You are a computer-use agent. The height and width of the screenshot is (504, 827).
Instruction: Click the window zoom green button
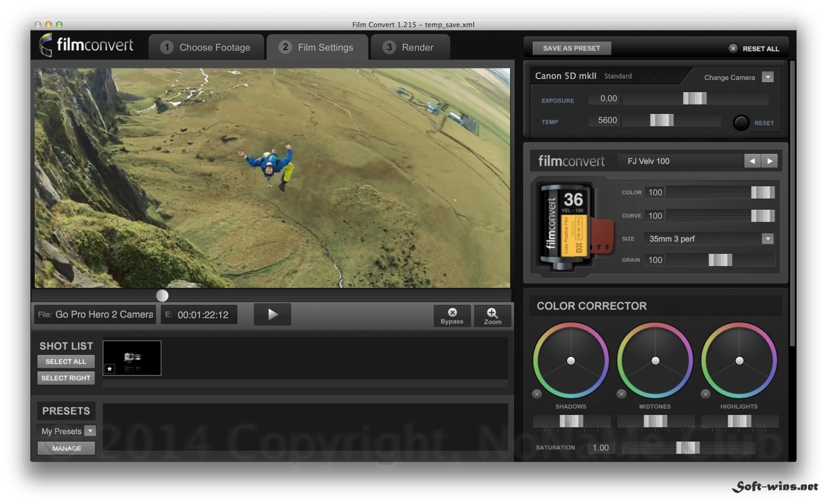pyautogui.click(x=59, y=24)
